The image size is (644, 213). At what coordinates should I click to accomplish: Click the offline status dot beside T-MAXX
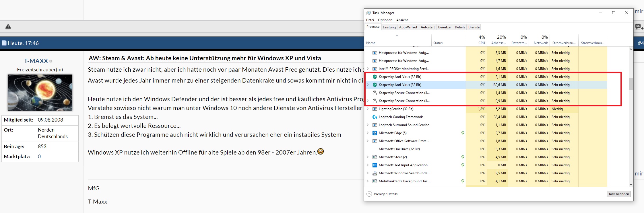coord(51,61)
